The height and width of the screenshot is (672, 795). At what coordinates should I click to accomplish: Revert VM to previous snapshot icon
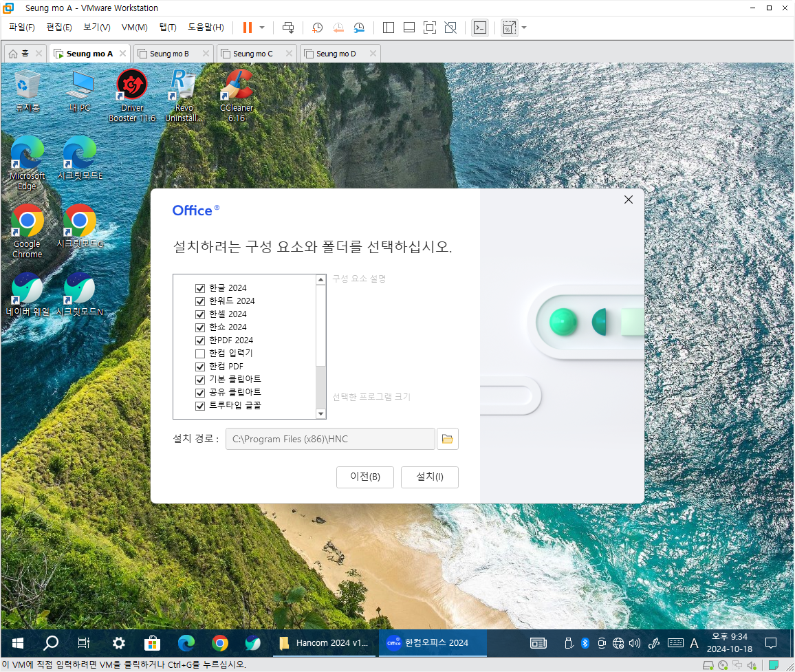click(x=338, y=28)
